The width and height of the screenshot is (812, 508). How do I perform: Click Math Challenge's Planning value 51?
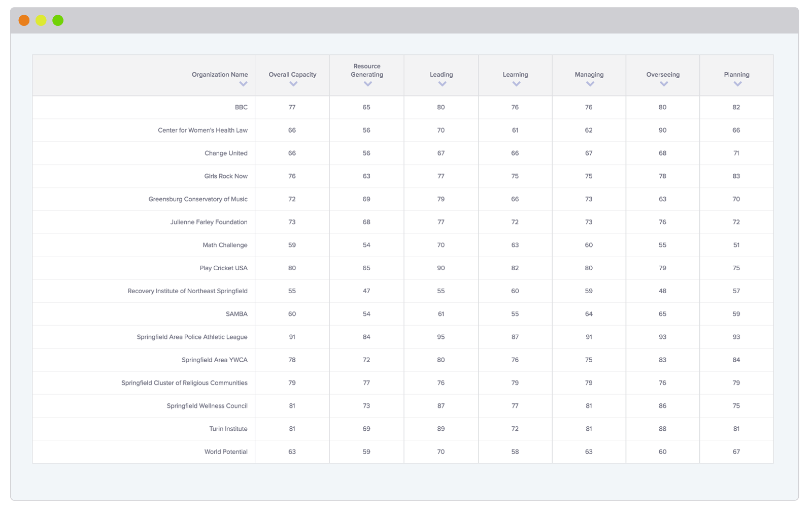point(736,245)
